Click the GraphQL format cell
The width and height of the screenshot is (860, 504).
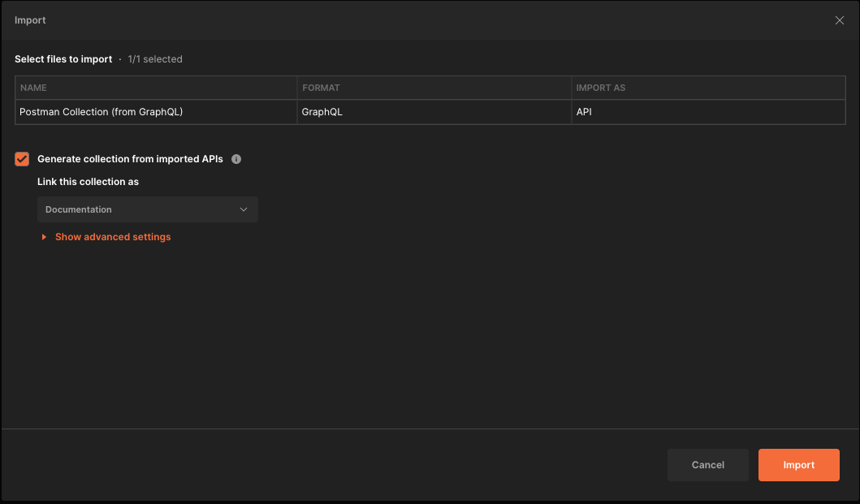pyautogui.click(x=322, y=112)
